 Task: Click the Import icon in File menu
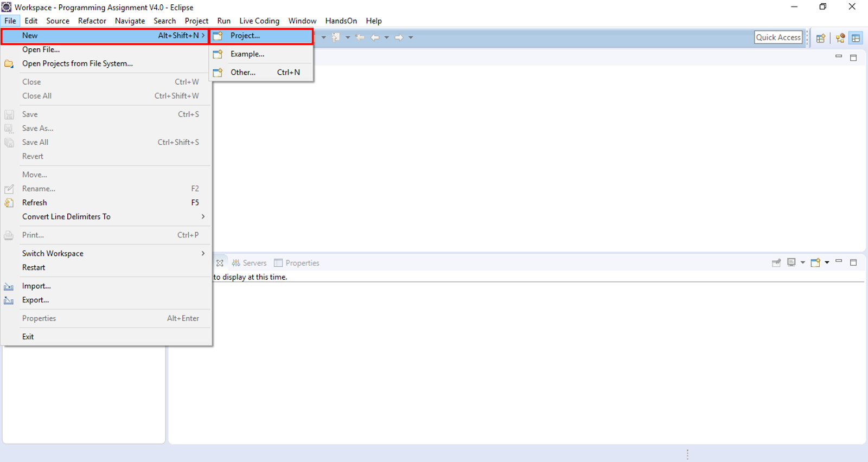pyautogui.click(x=9, y=286)
